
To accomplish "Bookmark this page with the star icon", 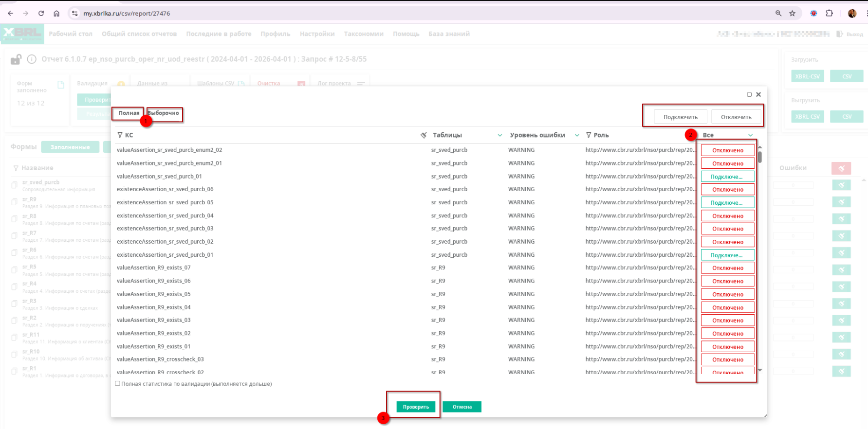I will [792, 13].
